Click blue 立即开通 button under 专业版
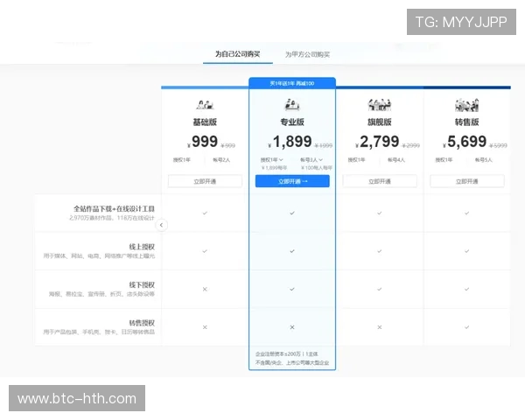The image size is (525, 420). (292, 181)
